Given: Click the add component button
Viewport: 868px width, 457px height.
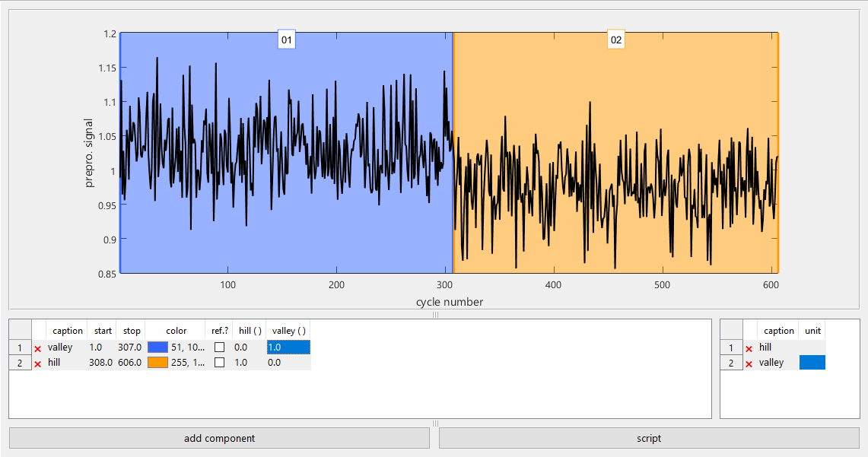Looking at the screenshot, I should pos(219,438).
